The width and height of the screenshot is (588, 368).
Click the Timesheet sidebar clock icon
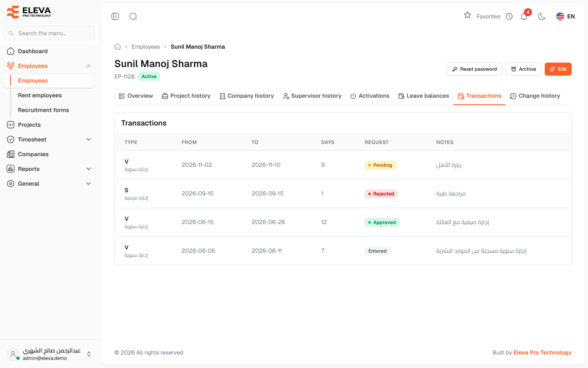[x=11, y=139]
